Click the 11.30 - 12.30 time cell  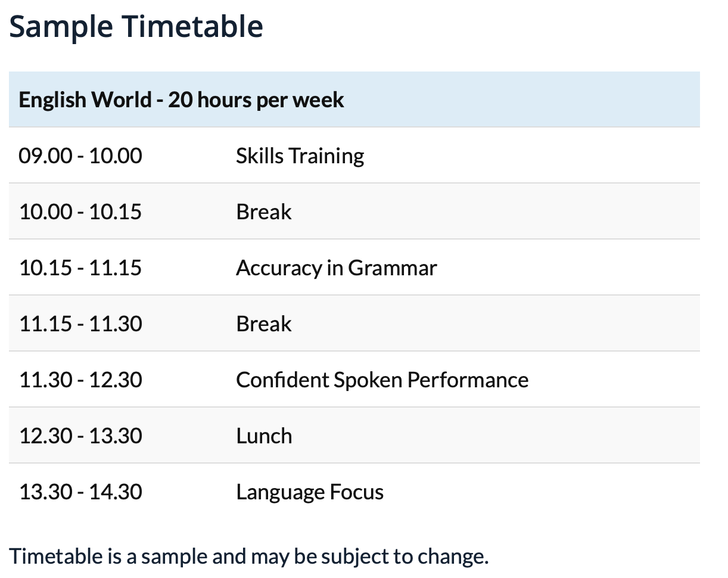point(80,380)
